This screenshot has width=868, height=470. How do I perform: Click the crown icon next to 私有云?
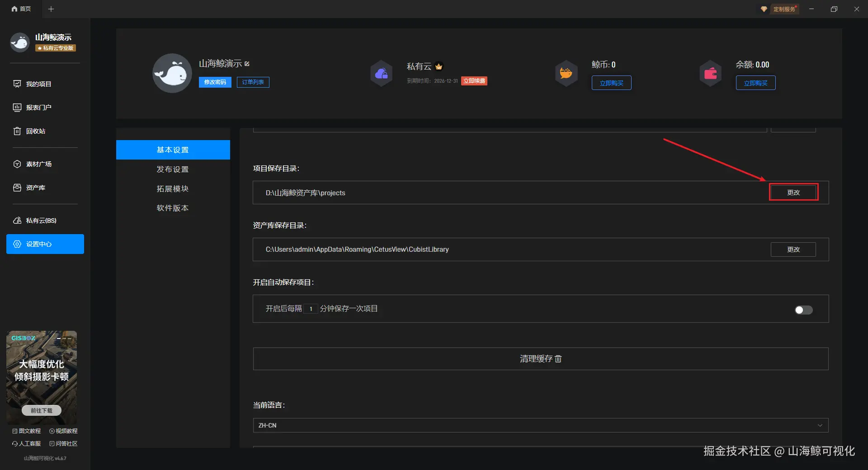(439, 66)
